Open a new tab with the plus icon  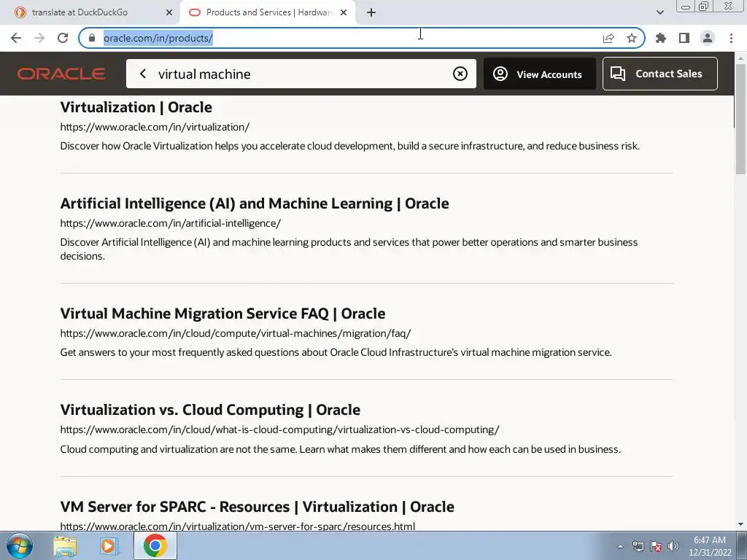(371, 12)
